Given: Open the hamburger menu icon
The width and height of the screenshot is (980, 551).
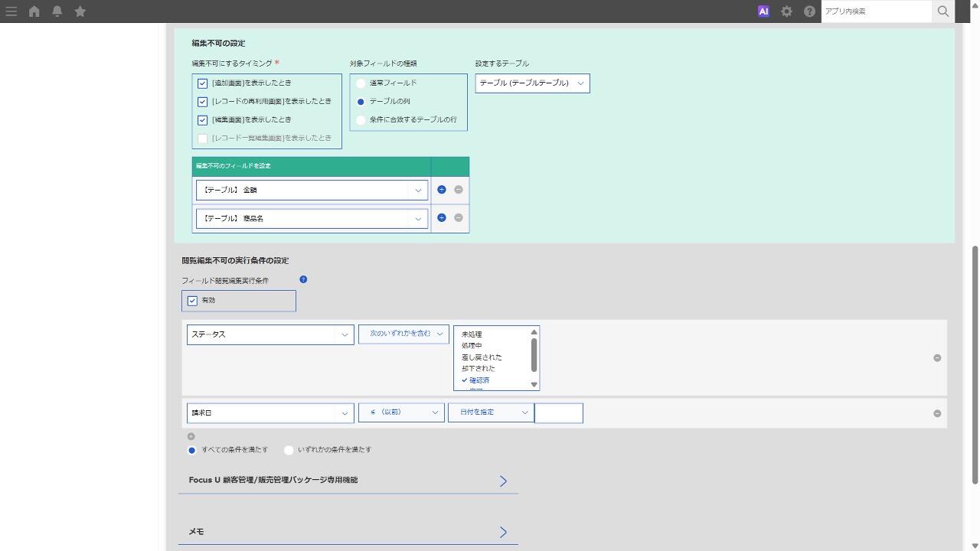Looking at the screenshot, I should (11, 11).
